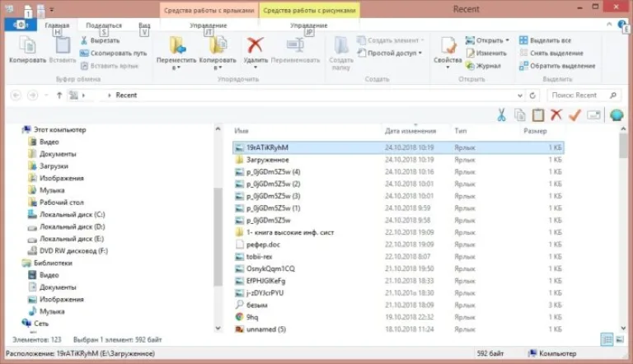Collapse the ribbon with the chevron arrow

609,25
